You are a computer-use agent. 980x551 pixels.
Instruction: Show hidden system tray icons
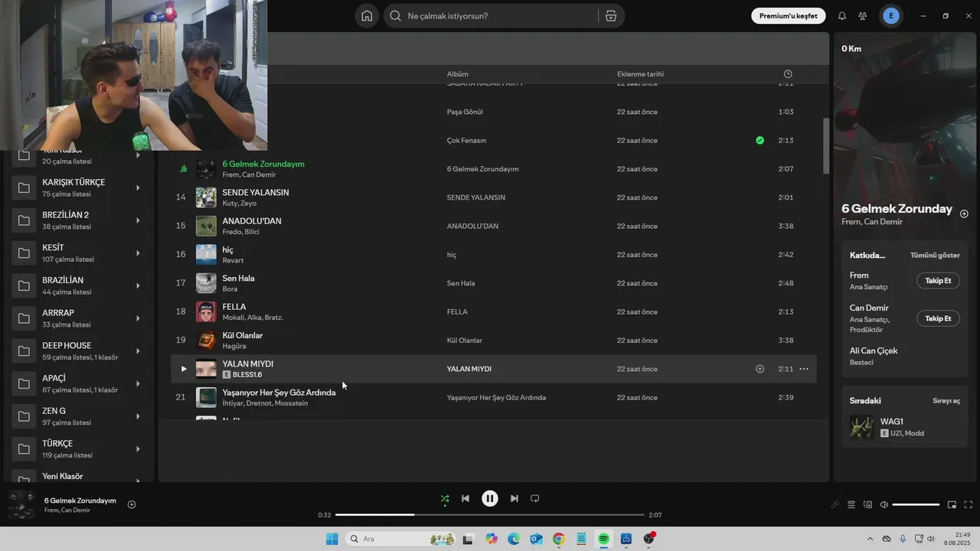tap(870, 539)
